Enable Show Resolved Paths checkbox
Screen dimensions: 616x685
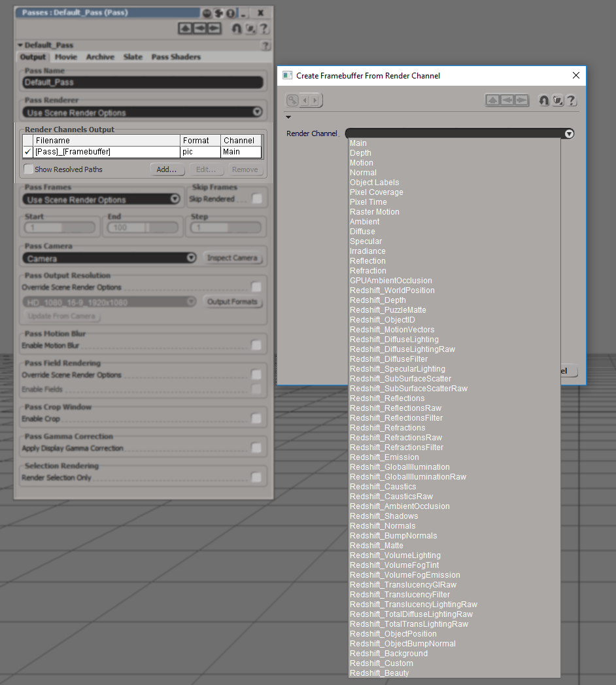coord(28,169)
